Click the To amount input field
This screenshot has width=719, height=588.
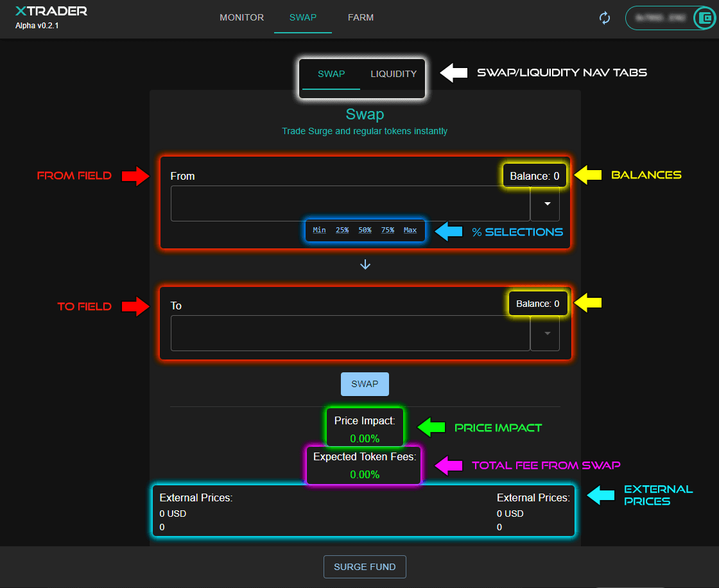tap(351, 333)
